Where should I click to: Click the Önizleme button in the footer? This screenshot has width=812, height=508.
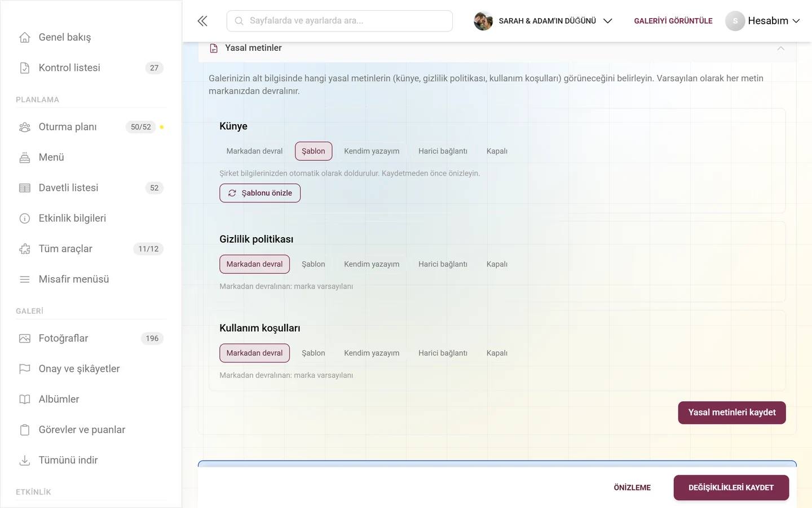point(632,488)
